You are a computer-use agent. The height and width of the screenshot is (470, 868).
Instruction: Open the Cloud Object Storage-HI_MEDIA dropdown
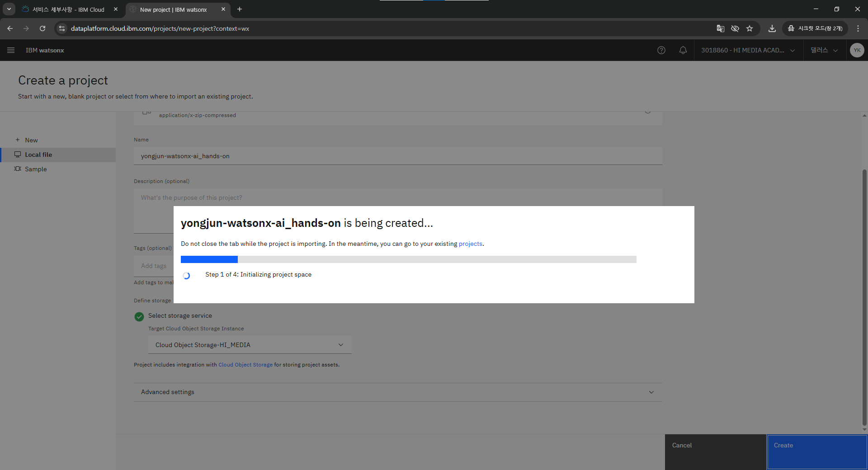(250, 345)
